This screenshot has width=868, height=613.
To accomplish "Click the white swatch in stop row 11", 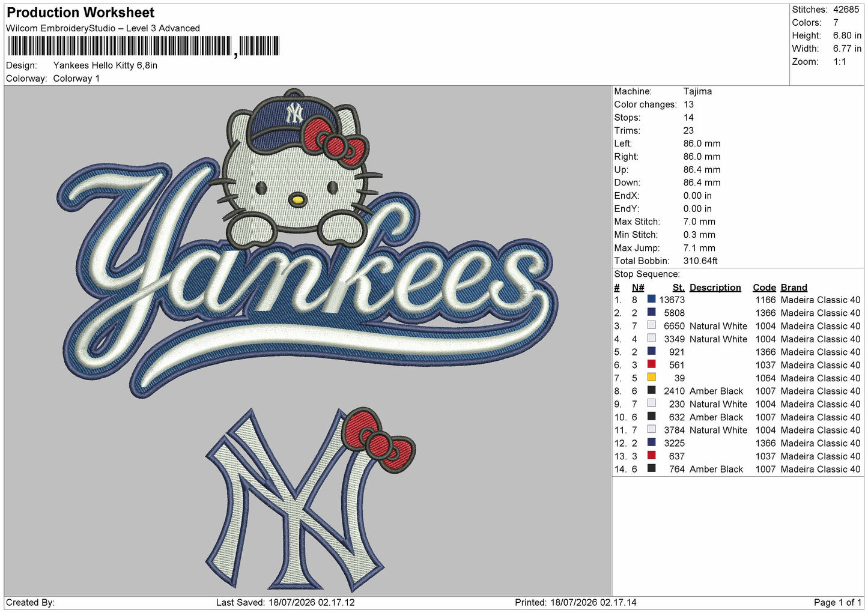I will pos(651,429).
